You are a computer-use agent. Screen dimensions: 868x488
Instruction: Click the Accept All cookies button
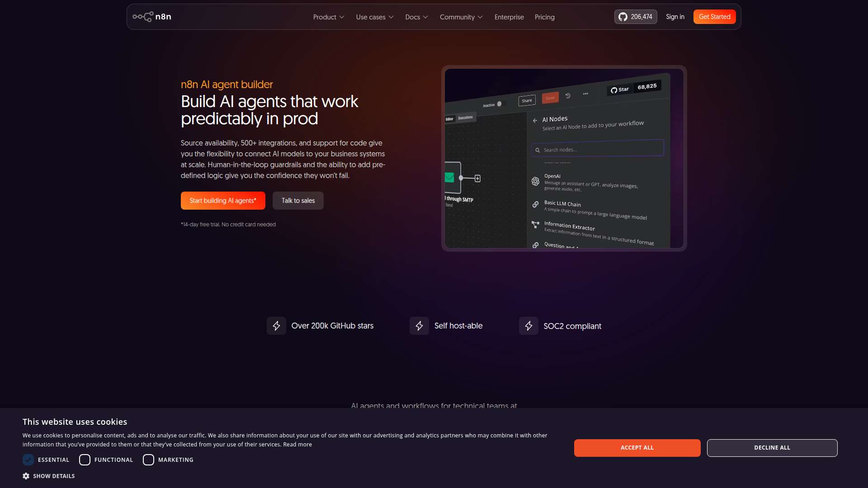pos(637,448)
